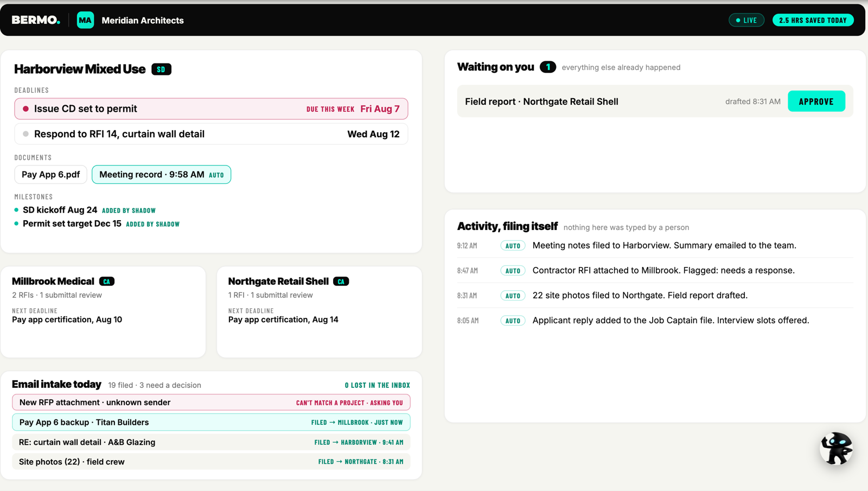Image resolution: width=868 pixels, height=491 pixels.
Task: Open the Pay App 6.pdf document
Action: [x=50, y=175]
